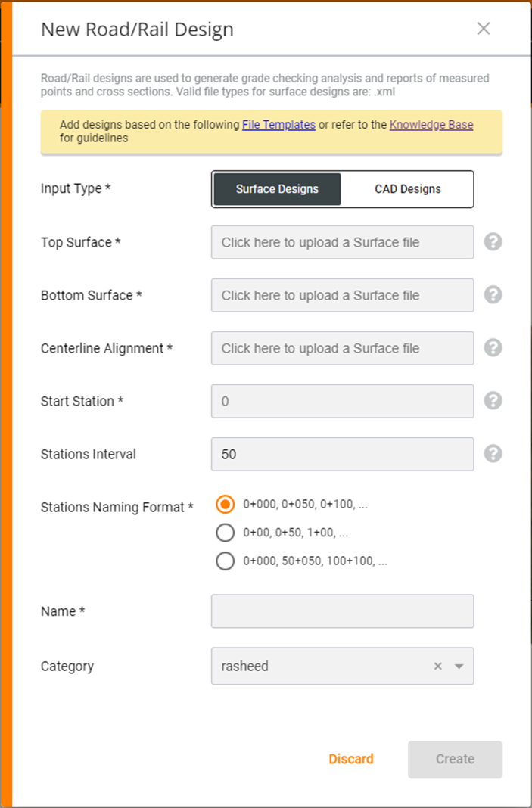Upload a Top Surface file
Viewport: 532px width, 808px height.
342,242
